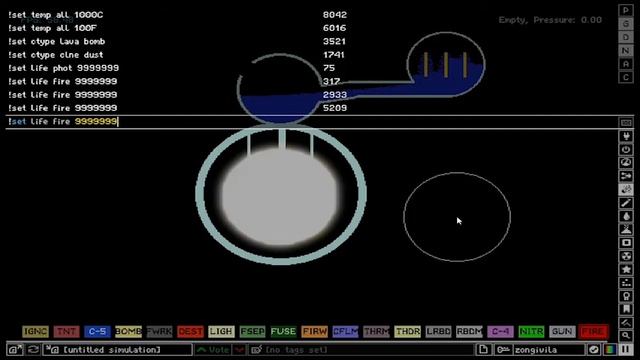Viewport: 640px width, 360px height.
Task: Toggle the G display mode button
Action: tap(626, 24)
